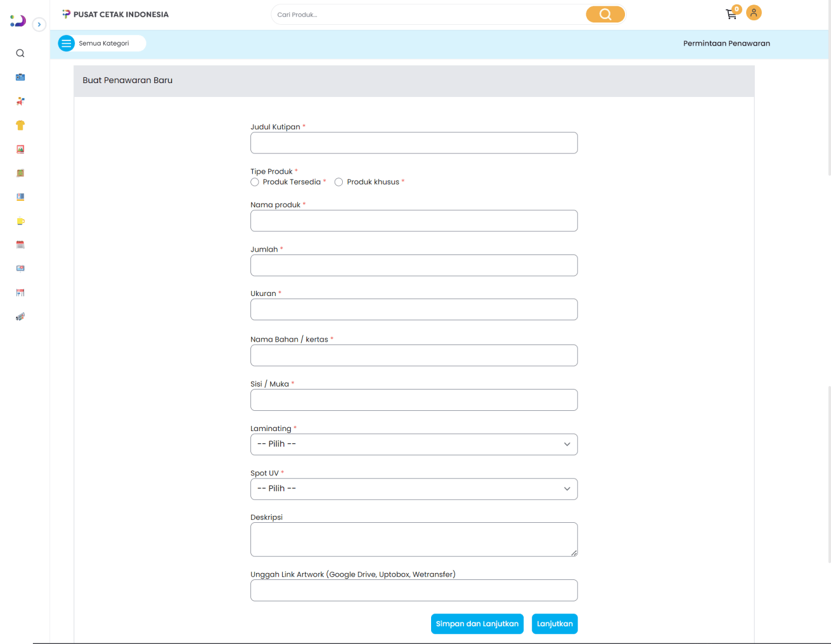
Task: Expand the sidebar with the arrow button
Action: click(x=39, y=24)
